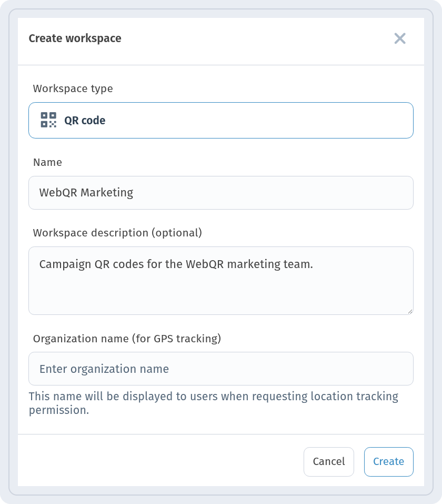Focus the Name field with WebQR Marketing

221,193
